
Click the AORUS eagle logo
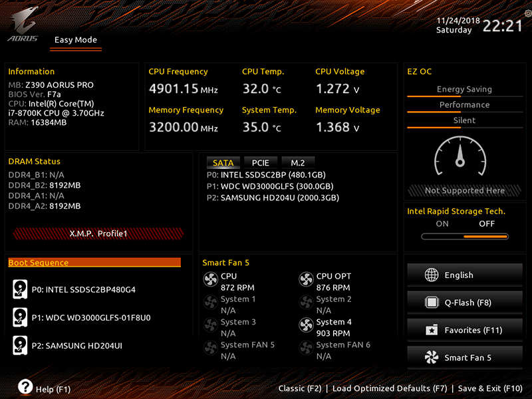(23, 24)
